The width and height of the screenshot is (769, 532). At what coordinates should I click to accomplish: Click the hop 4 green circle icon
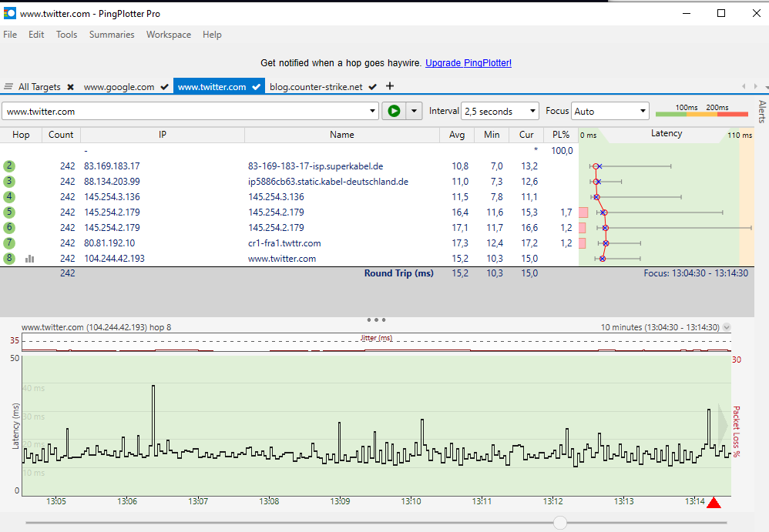pos(8,197)
